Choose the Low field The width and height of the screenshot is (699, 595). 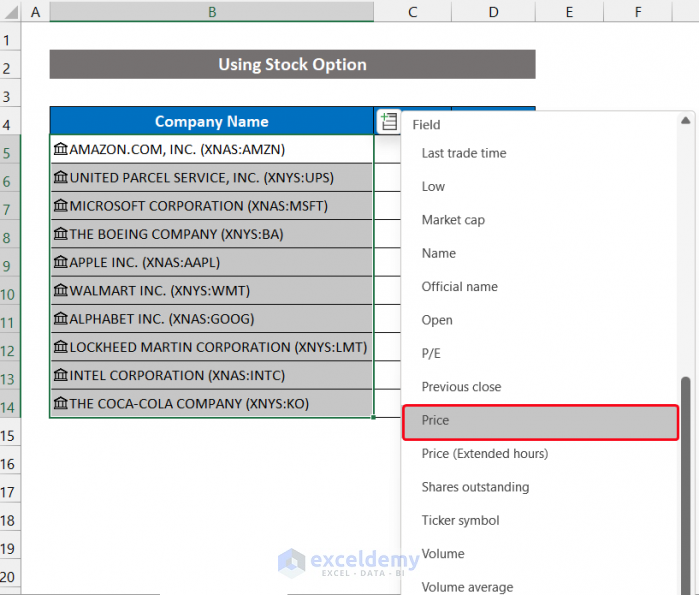click(539, 187)
